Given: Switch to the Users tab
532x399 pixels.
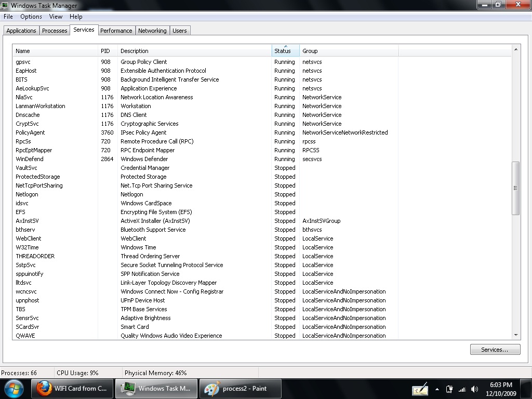Looking at the screenshot, I should pyautogui.click(x=179, y=31).
